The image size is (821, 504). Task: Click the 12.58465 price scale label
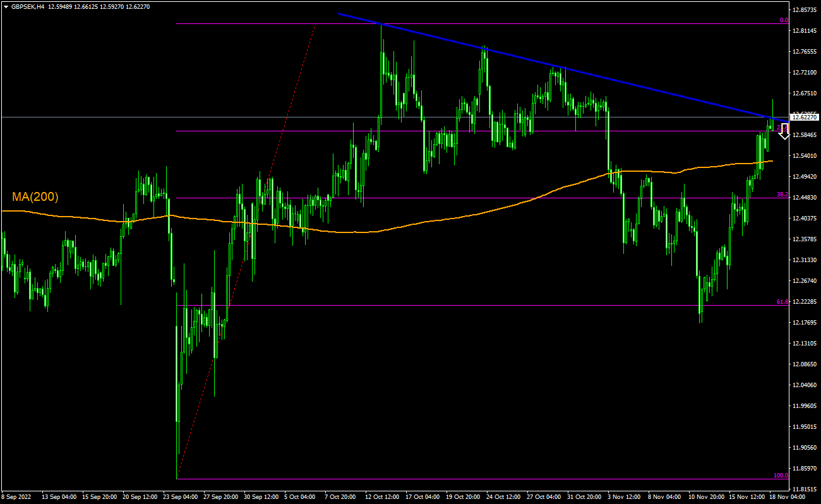805,135
